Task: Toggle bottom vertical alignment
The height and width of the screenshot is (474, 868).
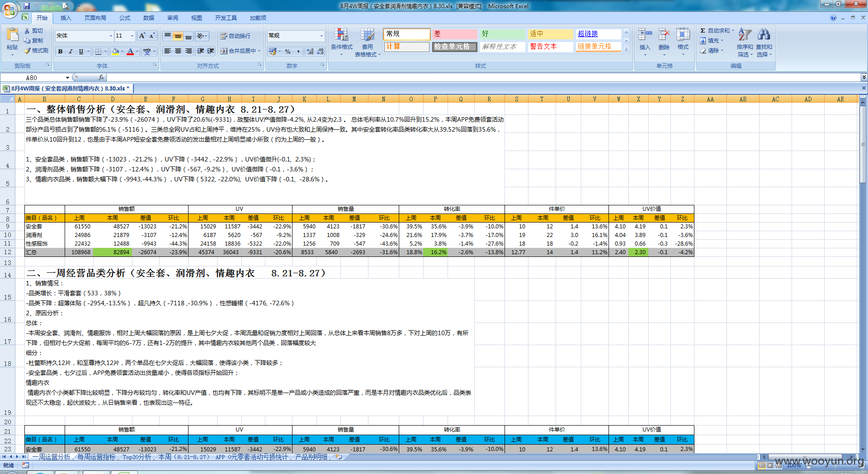Action: pos(189,36)
